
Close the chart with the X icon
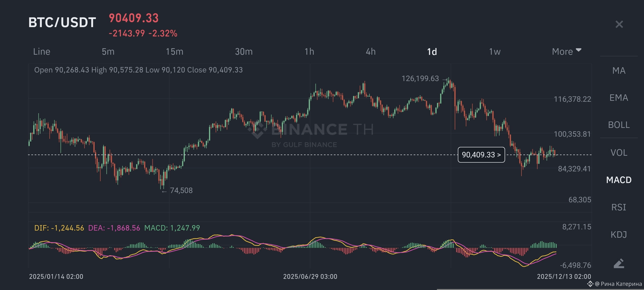coord(619,24)
